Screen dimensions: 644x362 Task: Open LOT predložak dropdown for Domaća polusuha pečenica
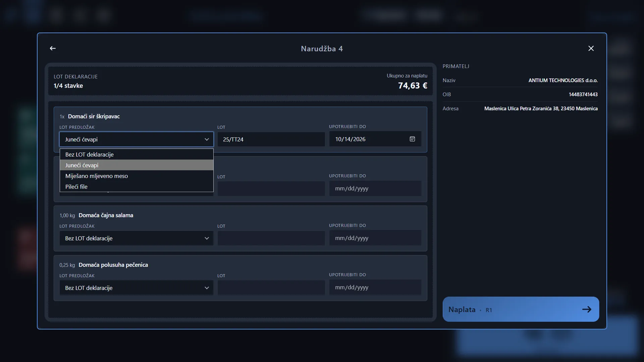[x=137, y=288]
